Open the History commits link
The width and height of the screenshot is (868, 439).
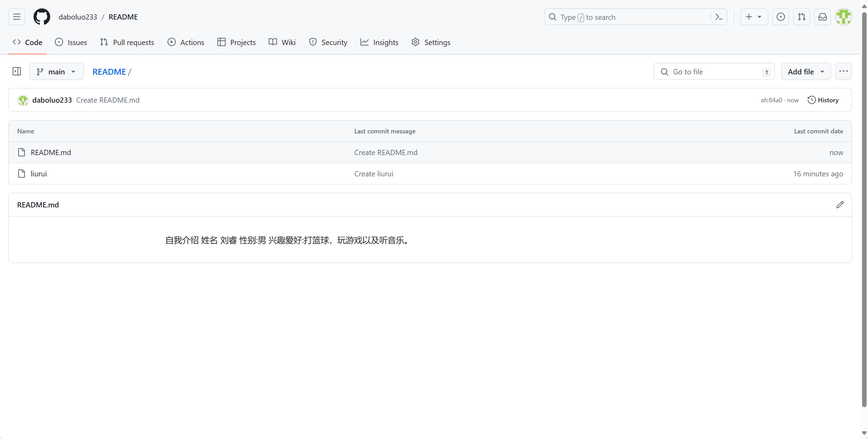823,100
